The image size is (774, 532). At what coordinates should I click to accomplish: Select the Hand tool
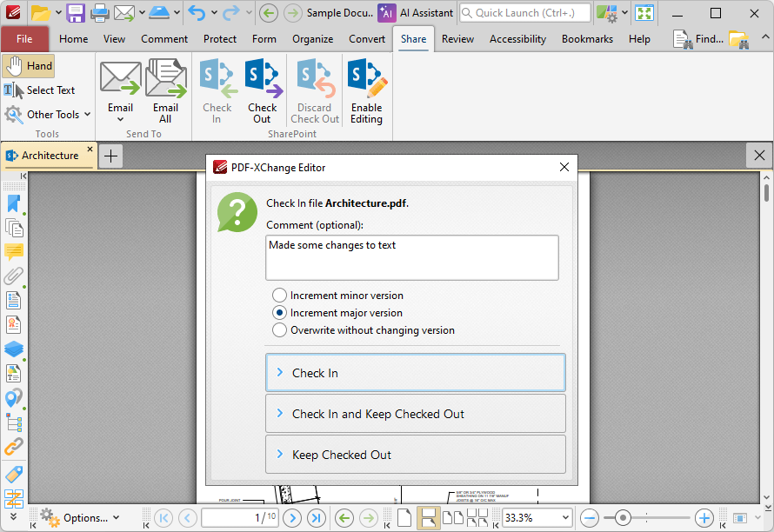click(28, 66)
